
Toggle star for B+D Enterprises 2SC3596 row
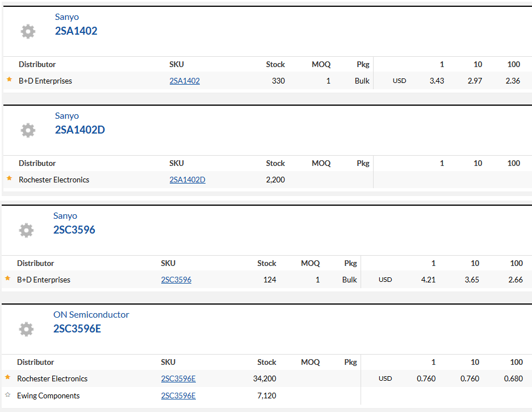[7, 278]
